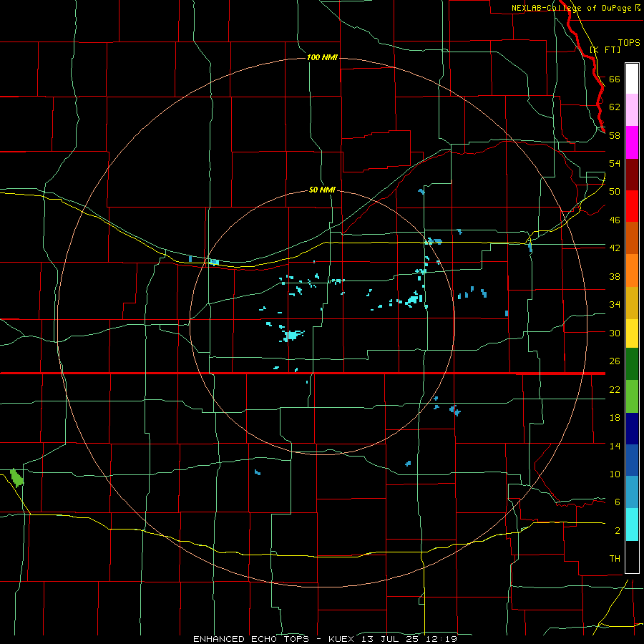
Task: Click the '34' scale value
Action: click(x=615, y=304)
